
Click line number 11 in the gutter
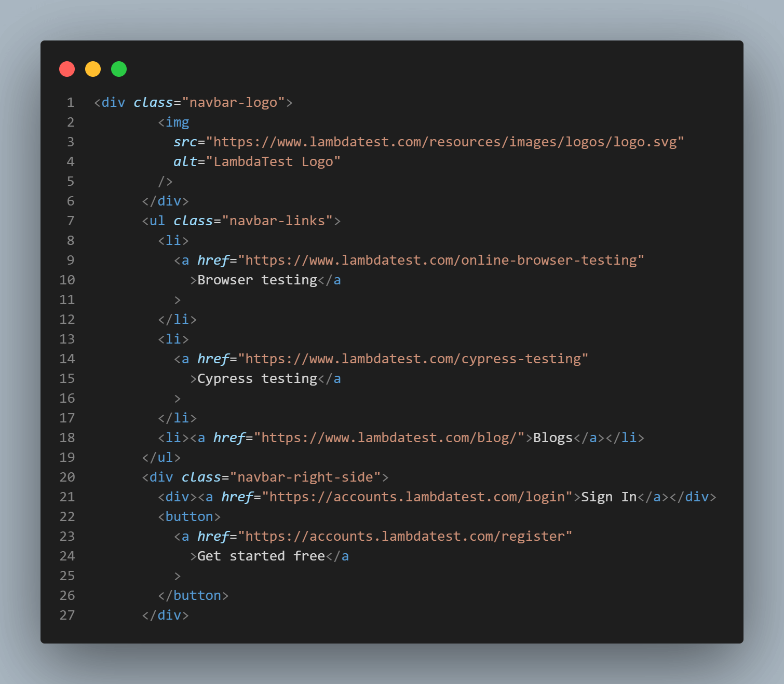click(67, 300)
